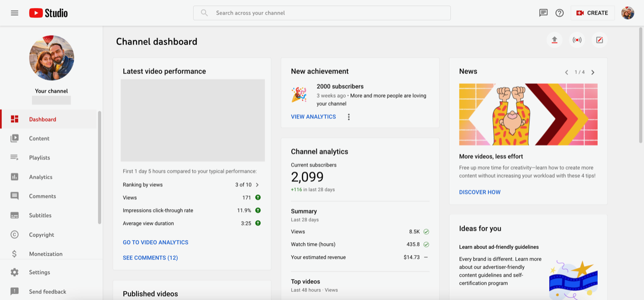This screenshot has height=300, width=644.
Task: Click the 1 / 4 news page indicator
Action: (580, 72)
